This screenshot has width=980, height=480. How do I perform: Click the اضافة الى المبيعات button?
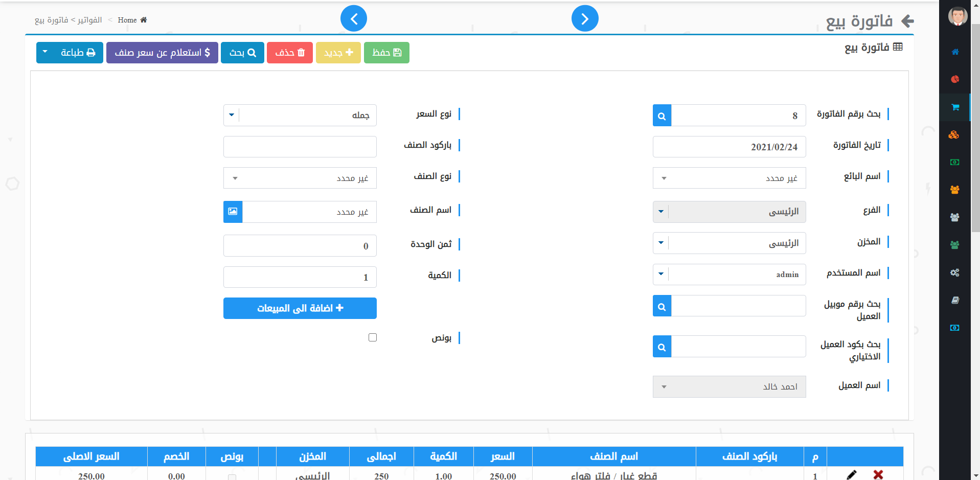pyautogui.click(x=300, y=308)
